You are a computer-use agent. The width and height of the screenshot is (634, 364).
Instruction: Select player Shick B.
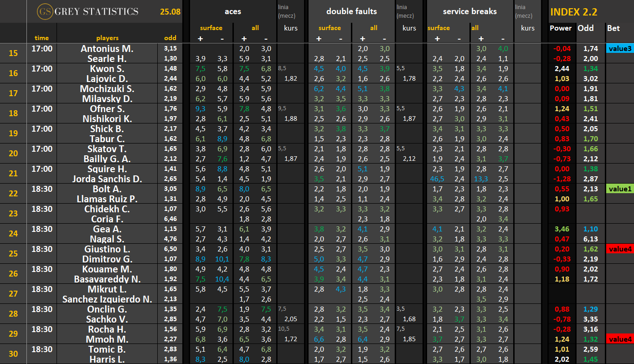107,128
